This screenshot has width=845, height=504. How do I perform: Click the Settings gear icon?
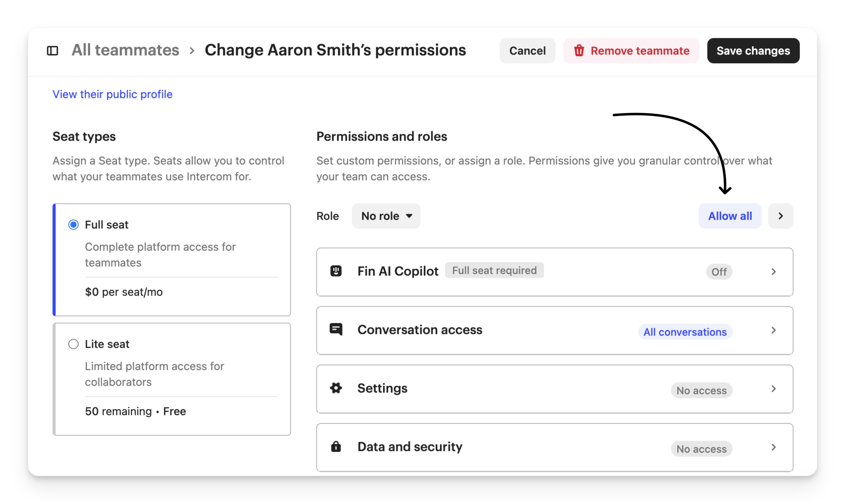point(336,388)
